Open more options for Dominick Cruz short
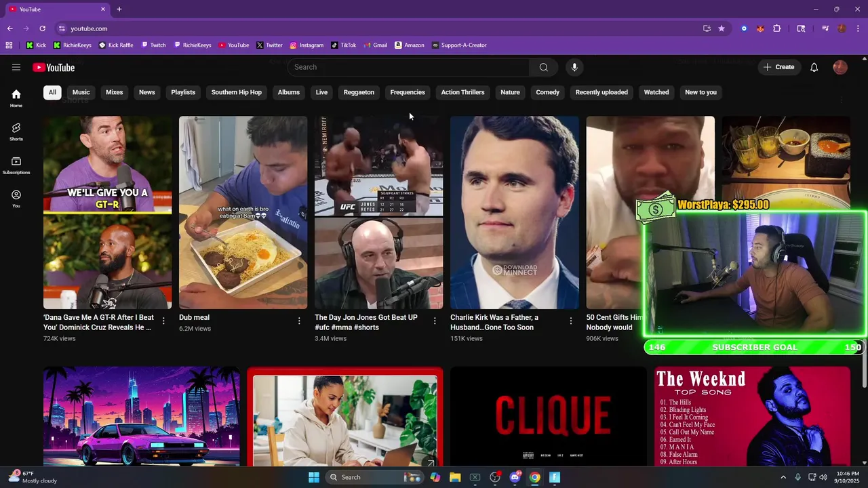The width and height of the screenshot is (868, 488). [163, 321]
